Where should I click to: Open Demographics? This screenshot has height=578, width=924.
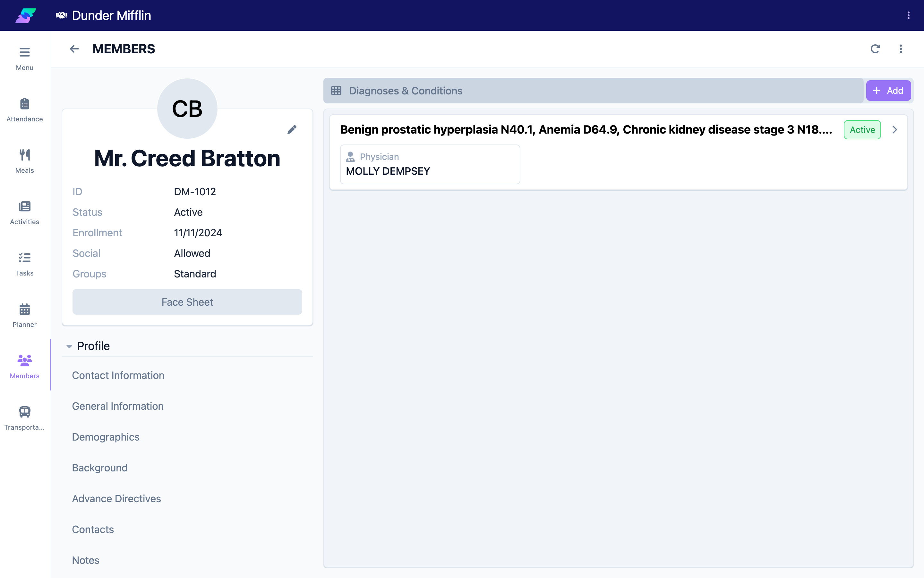click(106, 437)
